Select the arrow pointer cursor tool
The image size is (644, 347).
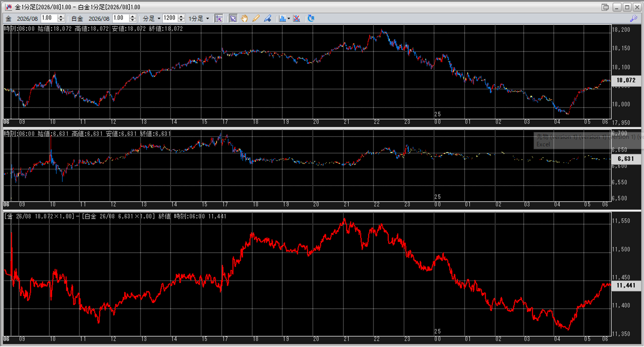coord(233,19)
